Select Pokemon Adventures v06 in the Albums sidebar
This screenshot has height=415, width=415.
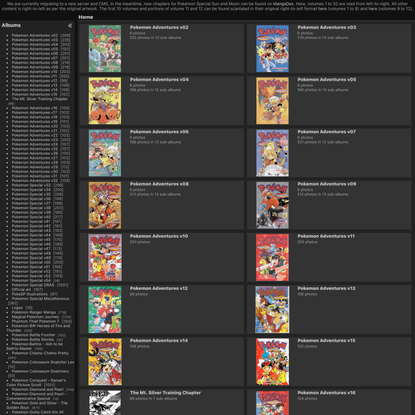[x=35, y=53]
